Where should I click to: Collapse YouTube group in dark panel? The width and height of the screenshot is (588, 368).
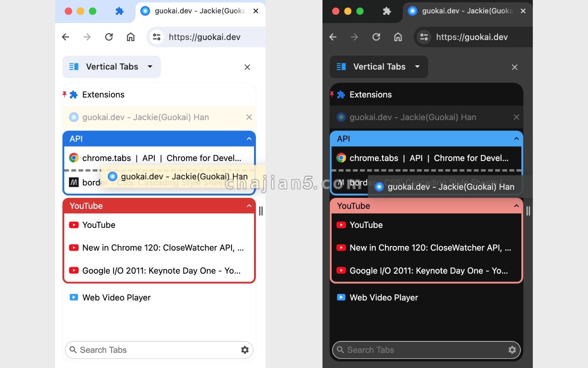[516, 206]
